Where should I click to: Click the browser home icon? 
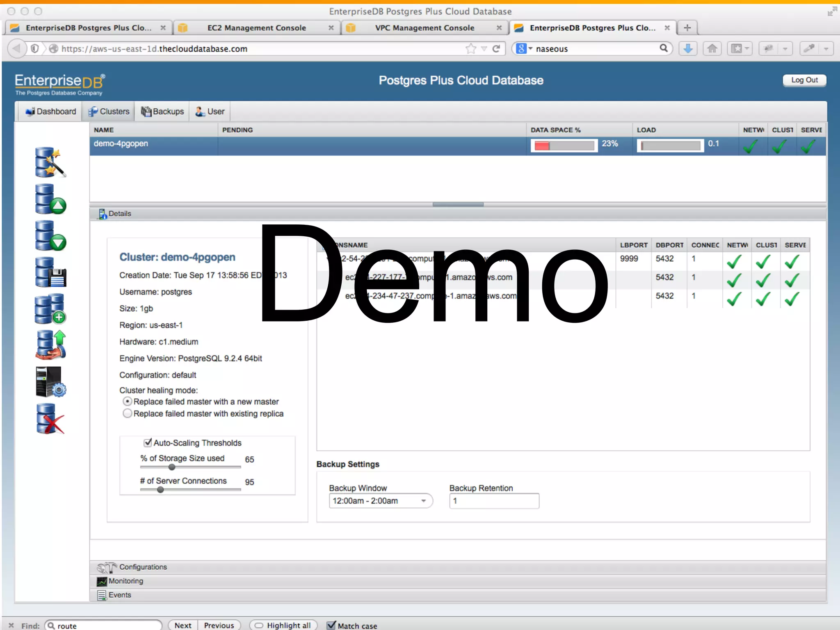pyautogui.click(x=712, y=49)
